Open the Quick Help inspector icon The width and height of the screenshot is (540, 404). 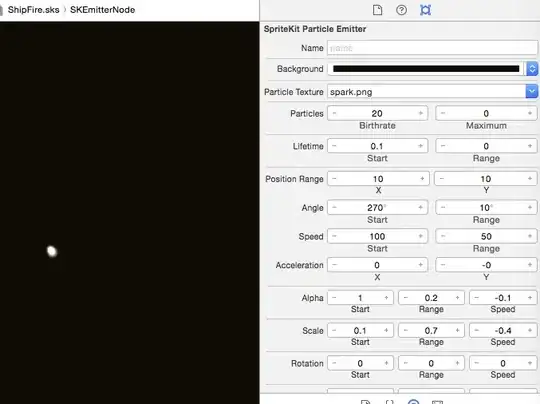point(401,10)
